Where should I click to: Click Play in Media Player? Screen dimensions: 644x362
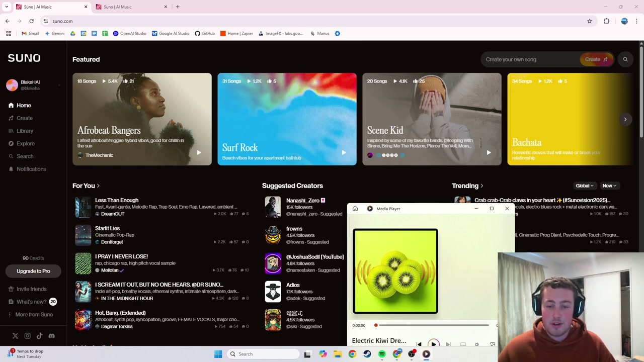(433, 344)
